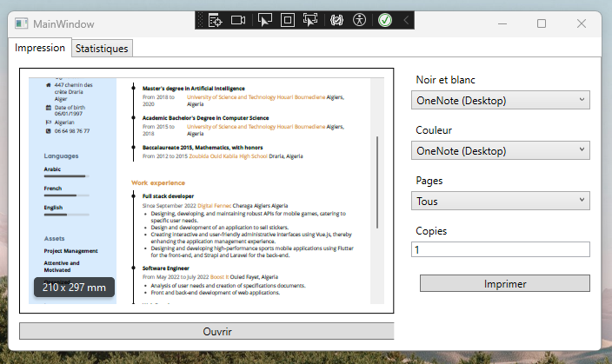Screen dimensions: 612x364
Task: Enable Track Focused Element tool
Action: tap(311, 20)
